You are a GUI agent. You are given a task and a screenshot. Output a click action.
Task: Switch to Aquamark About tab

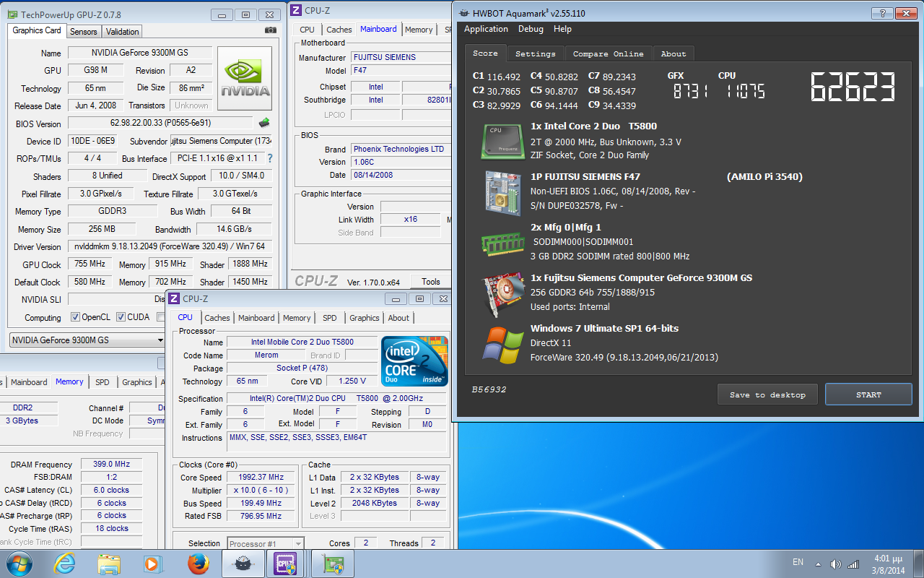point(674,53)
